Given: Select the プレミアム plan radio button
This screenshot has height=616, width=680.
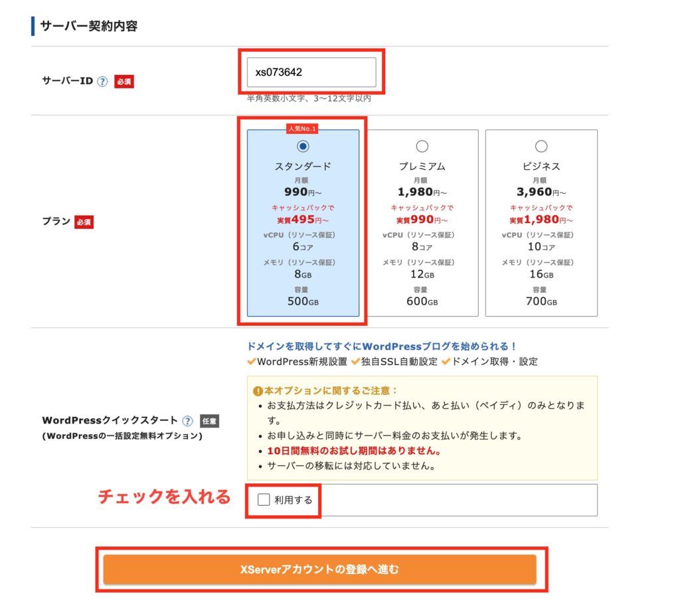Looking at the screenshot, I should [422, 146].
